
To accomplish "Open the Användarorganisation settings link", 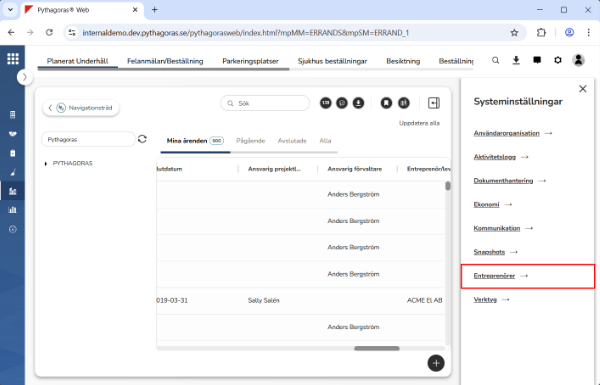I will tap(507, 133).
